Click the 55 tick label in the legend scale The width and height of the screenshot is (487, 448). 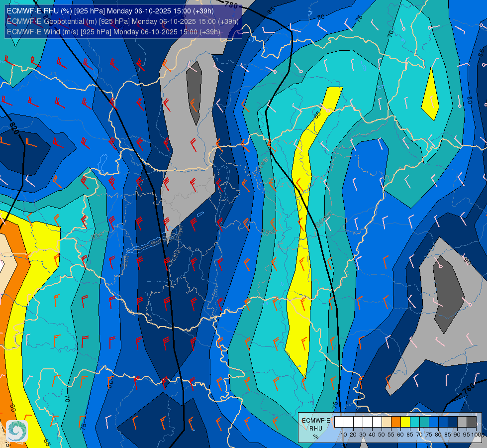pos(391,435)
